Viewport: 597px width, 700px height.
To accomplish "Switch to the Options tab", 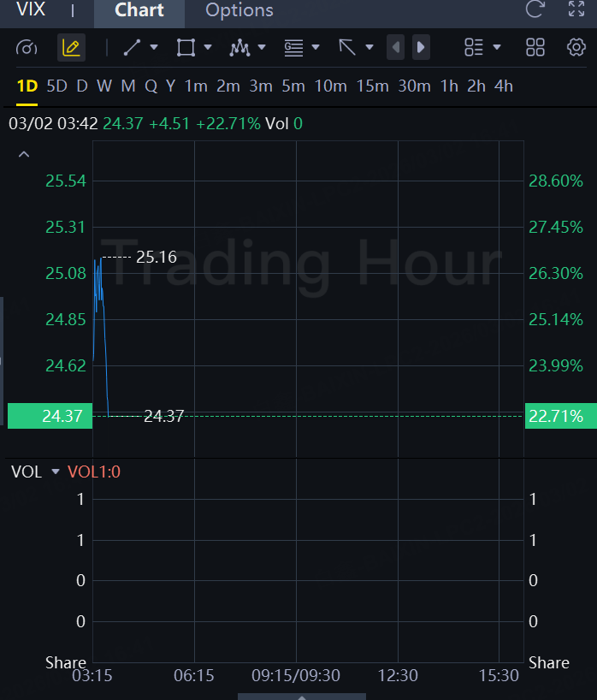I will (x=239, y=10).
